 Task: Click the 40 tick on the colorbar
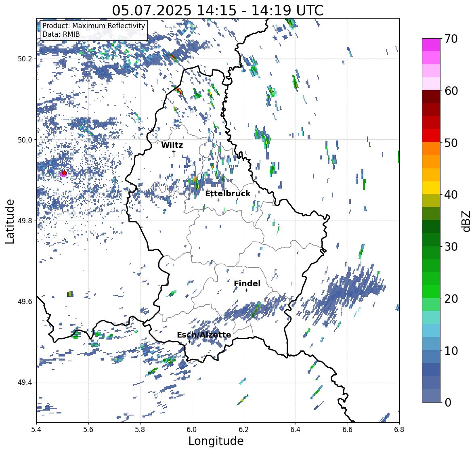tap(451, 195)
